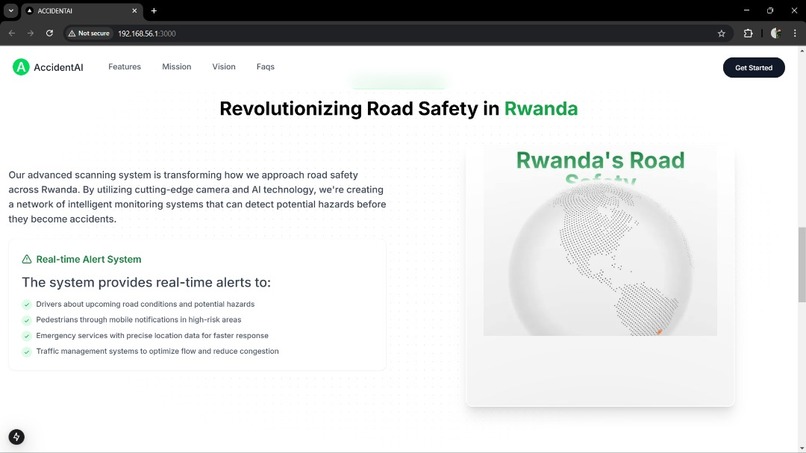Viewport: 806px width, 453px height.
Task: Go back with the browser back arrow
Action: click(12, 33)
